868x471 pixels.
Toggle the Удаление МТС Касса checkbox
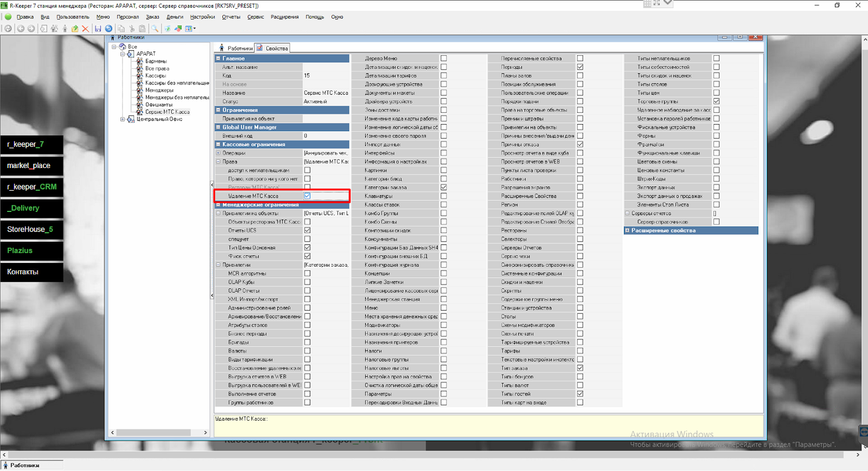pyautogui.click(x=308, y=196)
